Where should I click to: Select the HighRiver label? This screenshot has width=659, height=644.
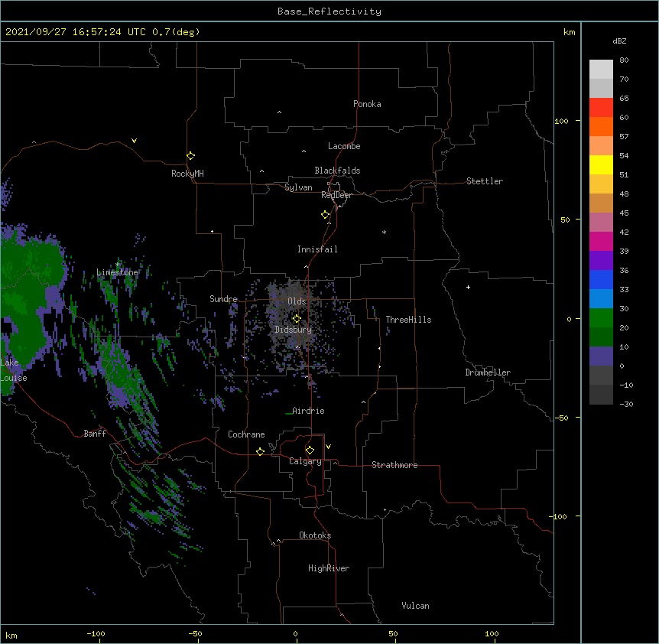click(x=328, y=568)
